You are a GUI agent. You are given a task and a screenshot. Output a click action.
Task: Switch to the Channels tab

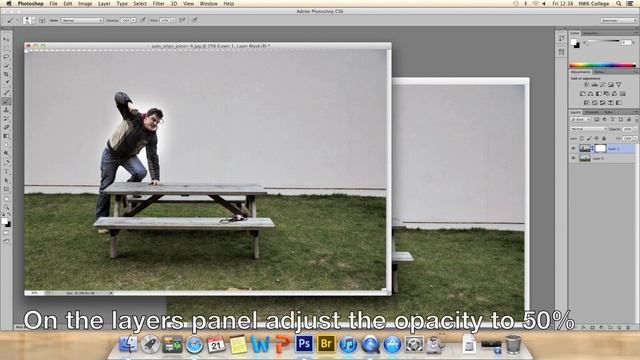pyautogui.click(x=592, y=112)
